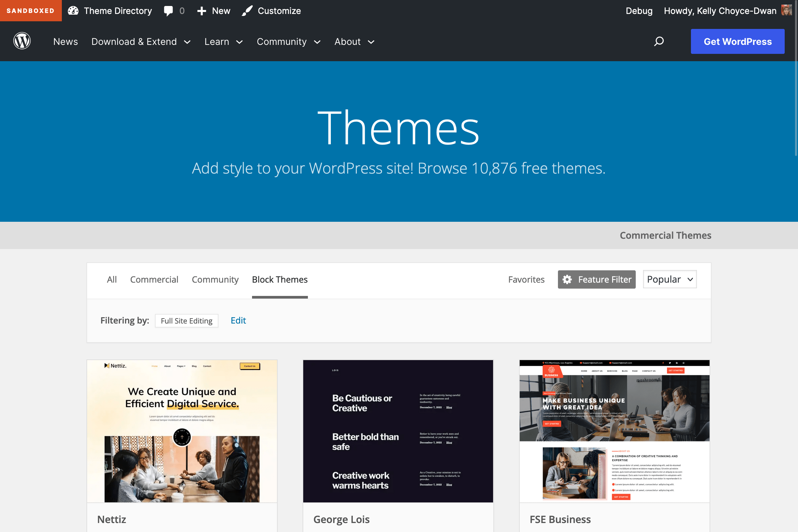Click the Edit filter link
798x532 pixels.
pos(238,320)
